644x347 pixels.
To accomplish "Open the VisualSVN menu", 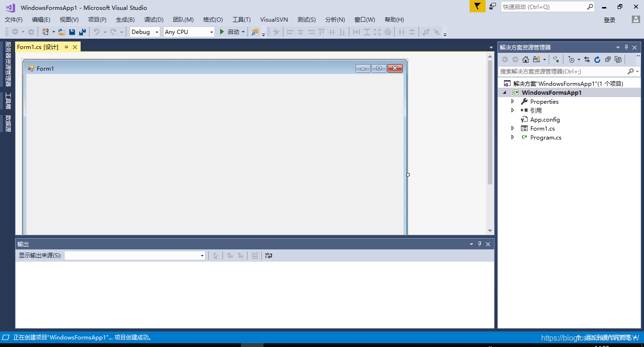I will coord(274,19).
